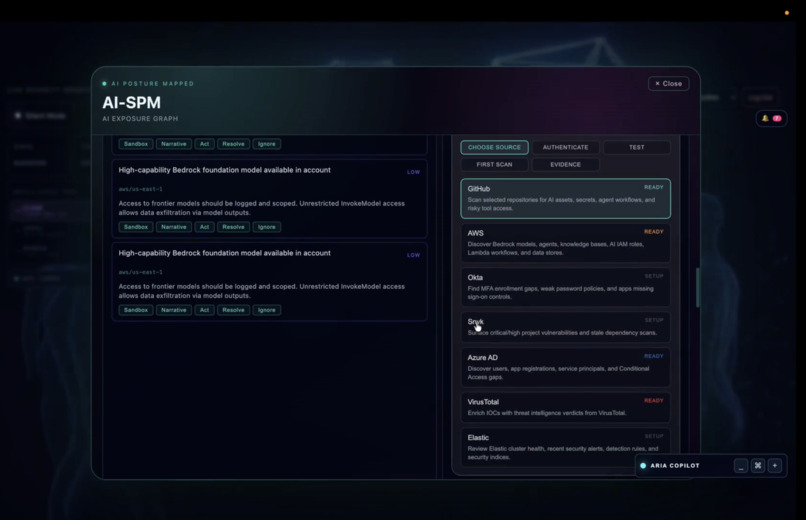This screenshot has height=520, width=806.
Task: Open the ARIA Copilot label
Action: click(x=674, y=466)
